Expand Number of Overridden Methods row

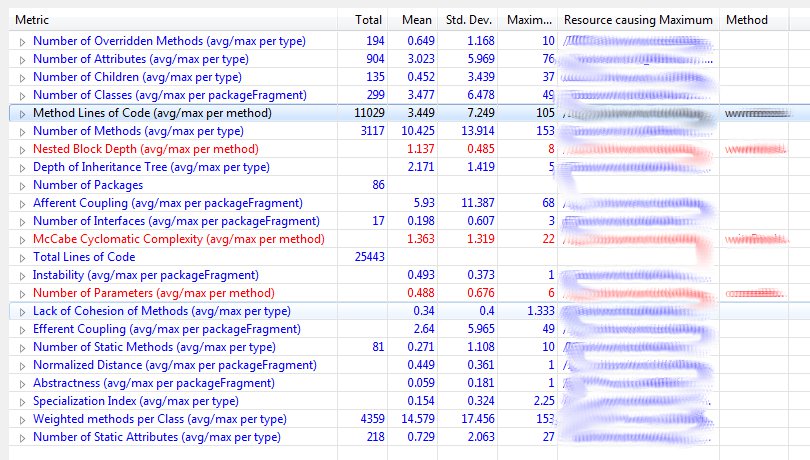[x=22, y=42]
